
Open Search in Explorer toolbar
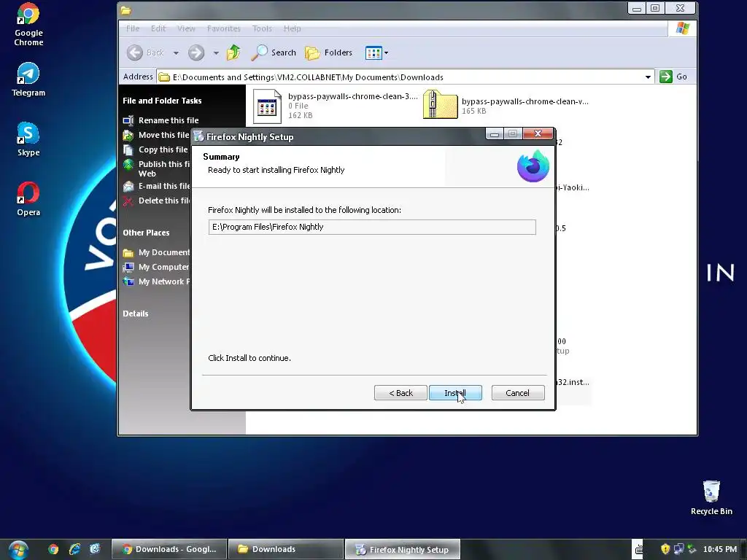[x=274, y=52]
